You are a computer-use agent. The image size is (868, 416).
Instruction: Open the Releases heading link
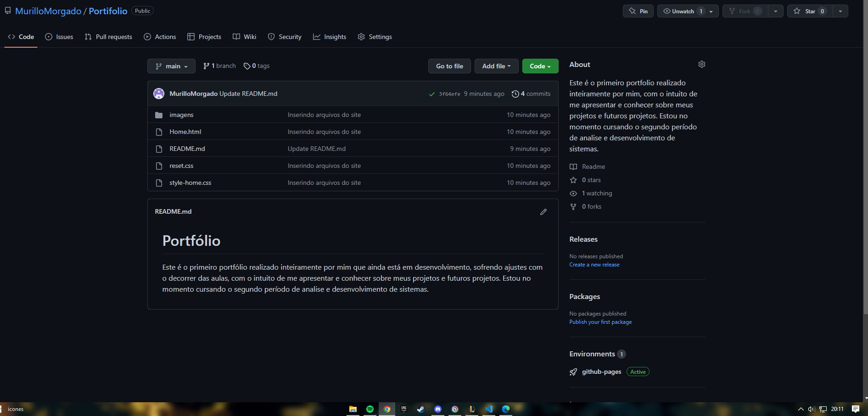tap(583, 239)
